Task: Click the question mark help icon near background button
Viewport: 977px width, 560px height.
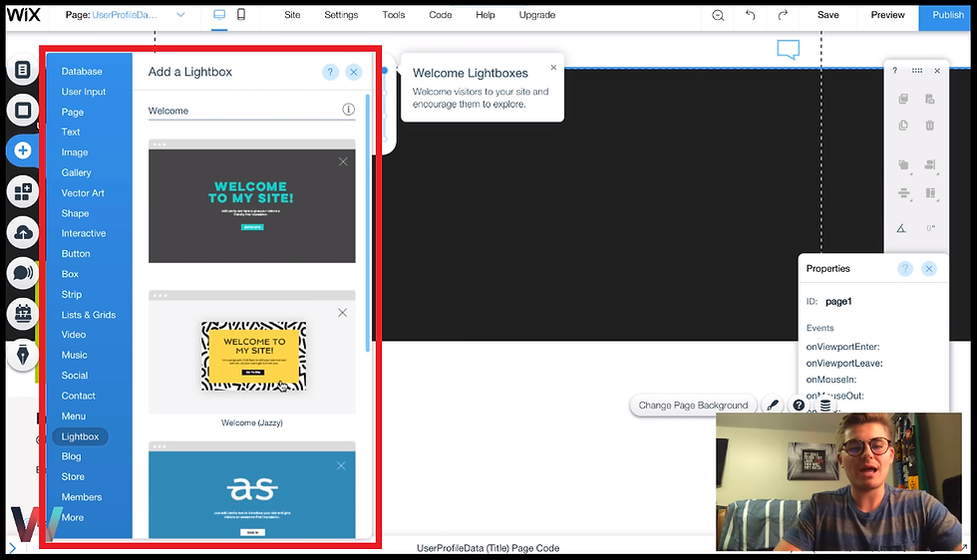Action: click(799, 406)
